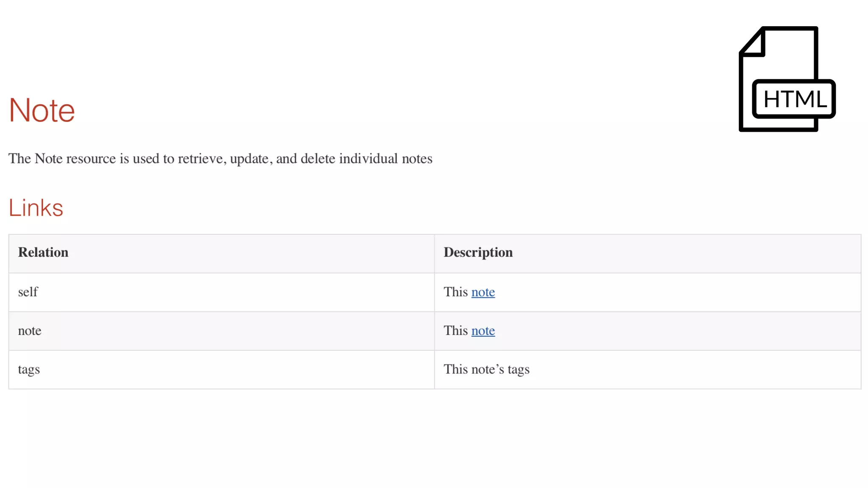Viewport: 868px width, 488px height.
Task: Select the Relation column header
Action: click(43, 252)
